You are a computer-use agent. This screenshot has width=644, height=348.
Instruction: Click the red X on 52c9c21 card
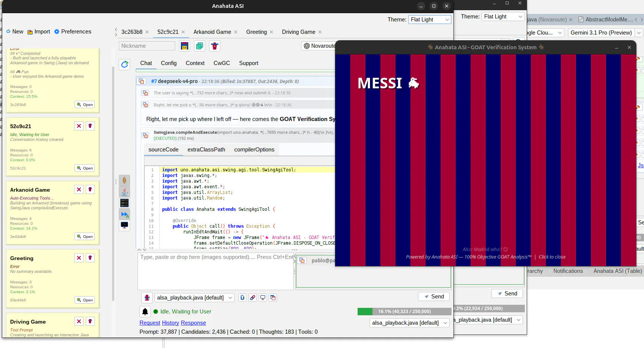(79, 126)
